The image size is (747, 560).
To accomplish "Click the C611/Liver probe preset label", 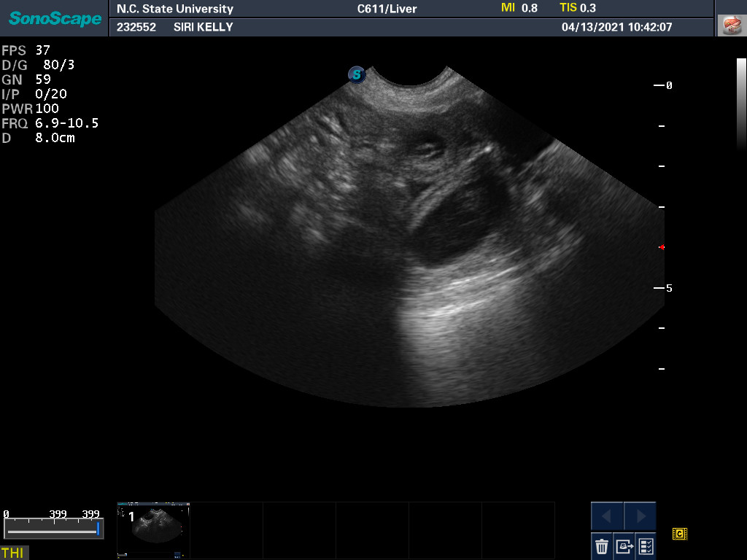I will [387, 9].
